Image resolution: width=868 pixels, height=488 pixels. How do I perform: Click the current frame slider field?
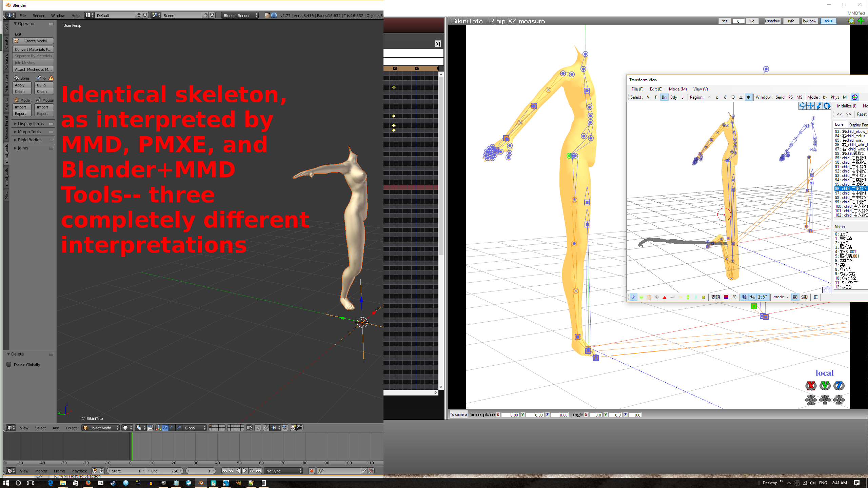pyautogui.click(x=201, y=471)
